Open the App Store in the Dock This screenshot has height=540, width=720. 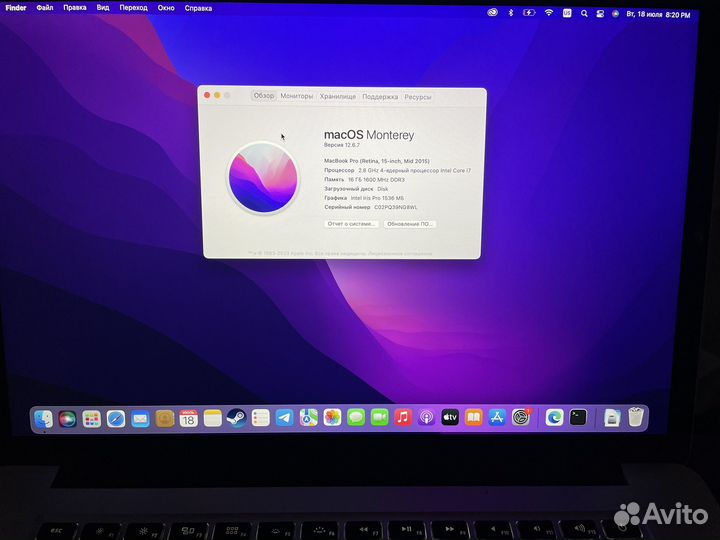[x=497, y=417]
